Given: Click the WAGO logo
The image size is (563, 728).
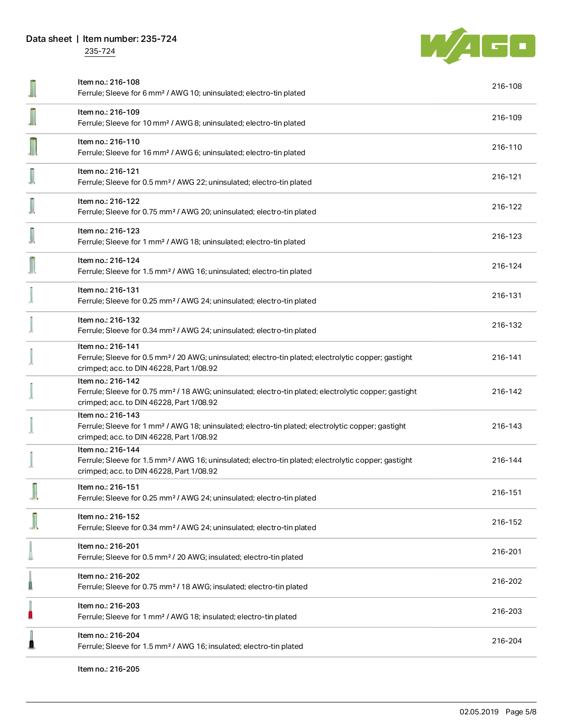Looking at the screenshot, I should click(478, 46).
